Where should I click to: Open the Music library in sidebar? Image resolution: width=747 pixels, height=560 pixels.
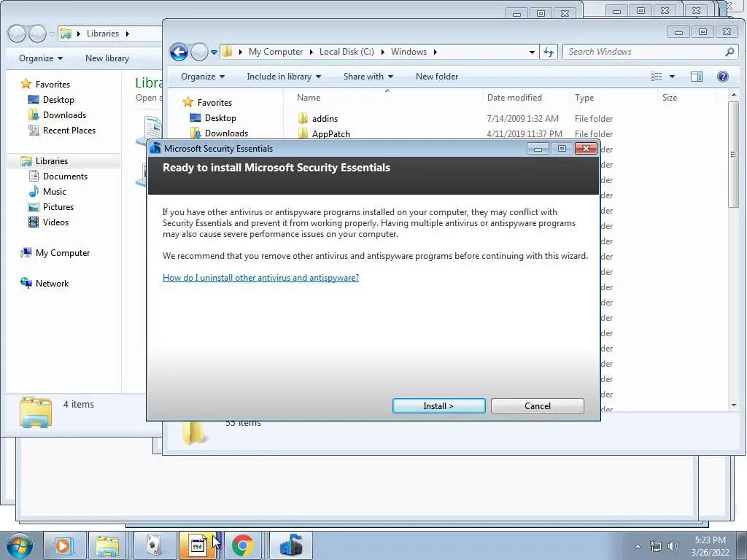54,192
